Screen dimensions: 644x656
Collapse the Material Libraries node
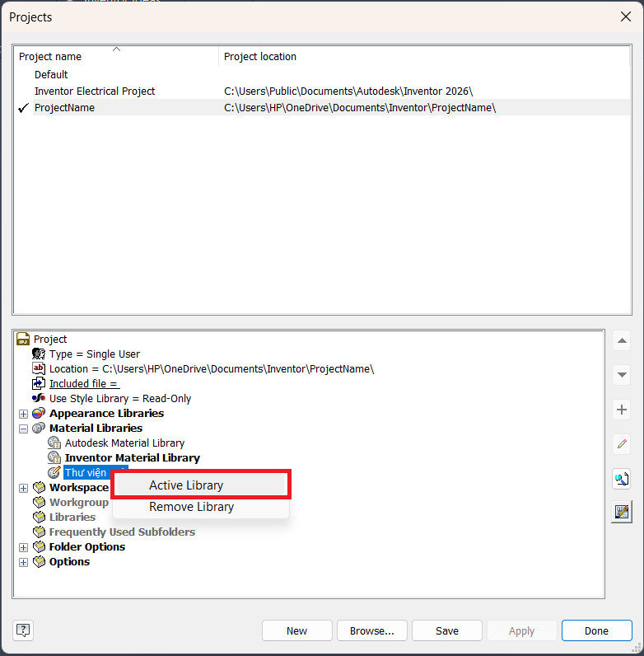click(23, 429)
